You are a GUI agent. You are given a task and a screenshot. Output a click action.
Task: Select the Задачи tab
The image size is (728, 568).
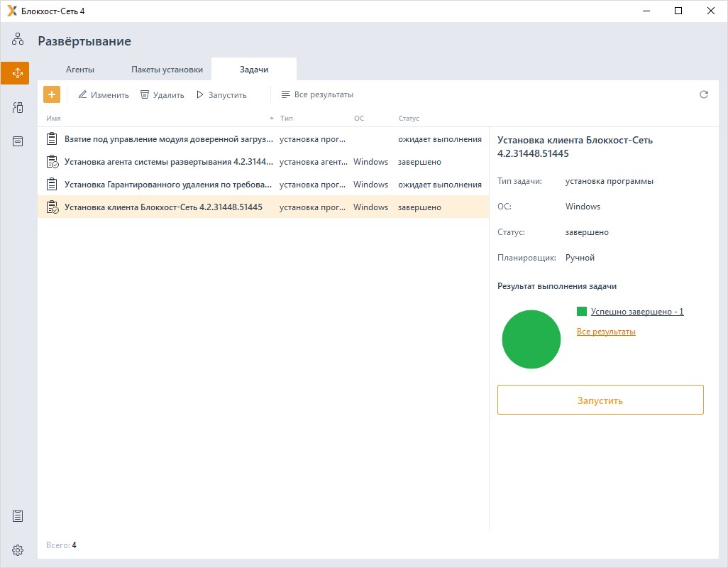point(254,69)
